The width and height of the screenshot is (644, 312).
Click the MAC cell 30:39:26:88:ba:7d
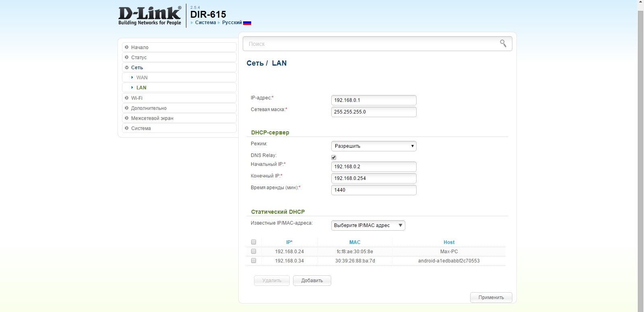point(355,261)
